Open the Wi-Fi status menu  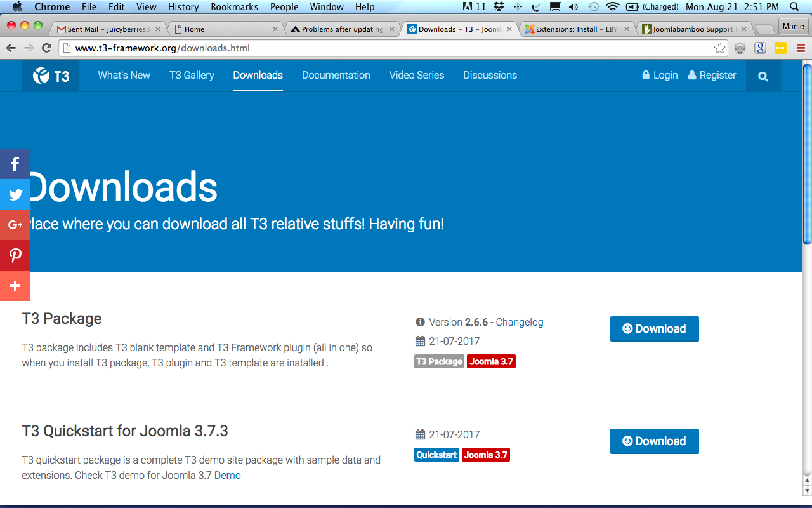click(x=612, y=7)
